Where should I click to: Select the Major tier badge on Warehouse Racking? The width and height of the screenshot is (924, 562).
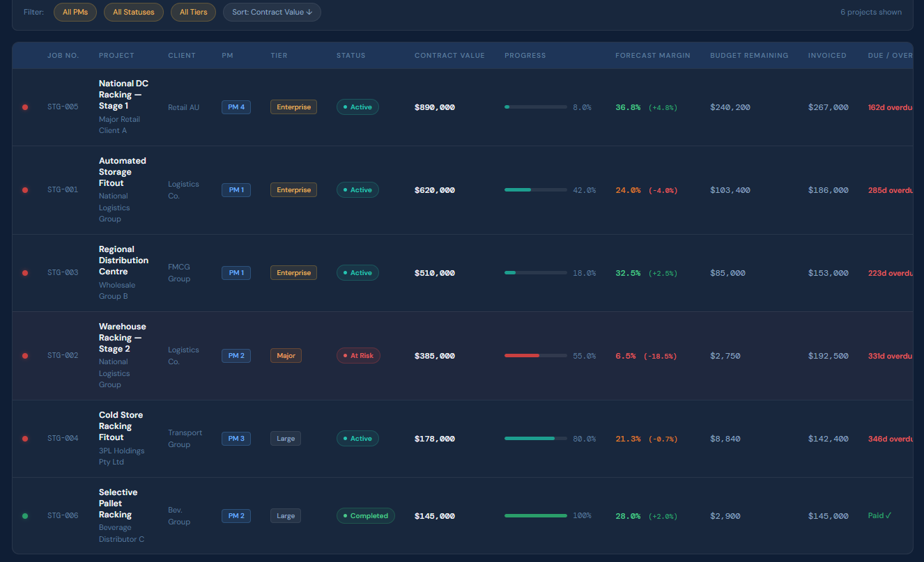286,355
